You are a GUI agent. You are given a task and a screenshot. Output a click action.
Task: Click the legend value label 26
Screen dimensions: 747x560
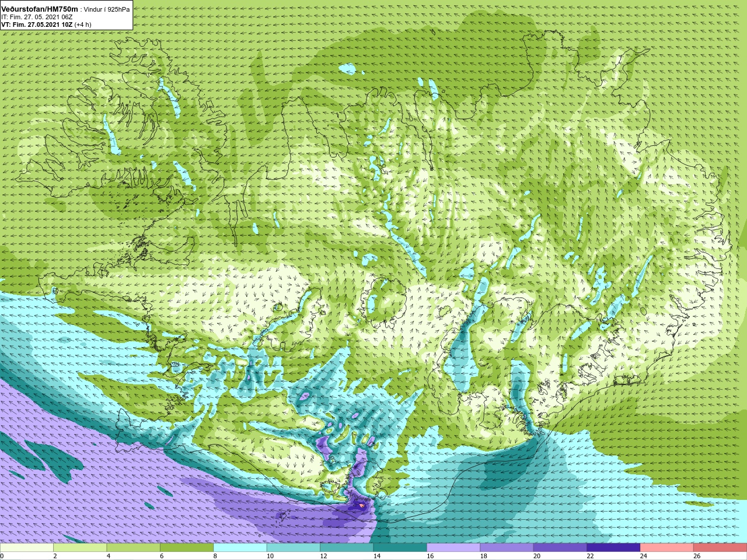pyautogui.click(x=697, y=556)
